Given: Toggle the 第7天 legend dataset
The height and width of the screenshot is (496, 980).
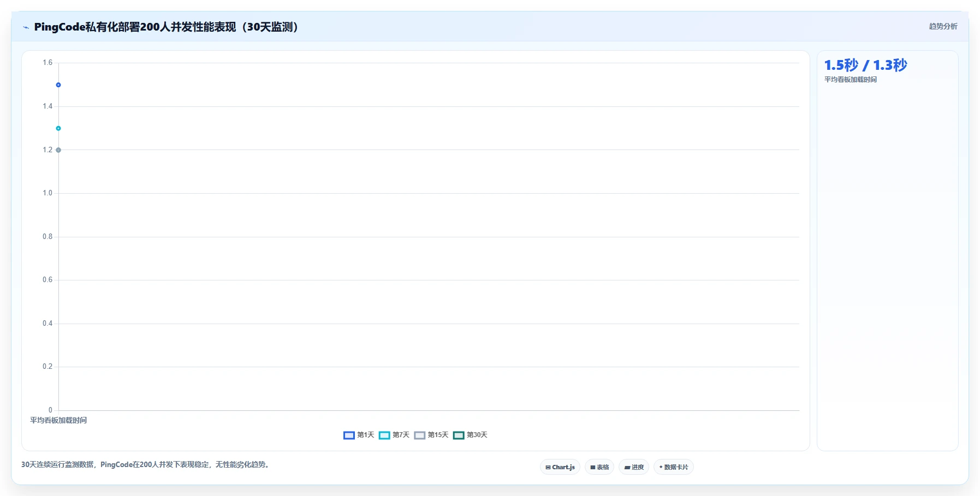Looking at the screenshot, I should (394, 435).
